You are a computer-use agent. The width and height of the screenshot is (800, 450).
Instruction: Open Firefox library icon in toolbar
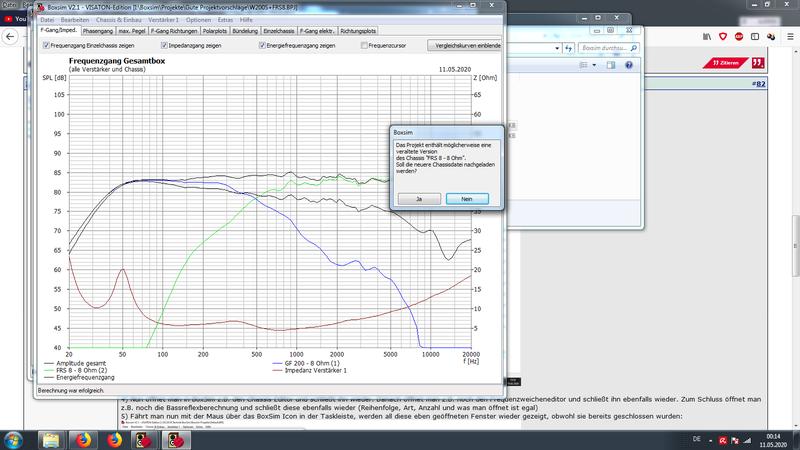click(708, 36)
